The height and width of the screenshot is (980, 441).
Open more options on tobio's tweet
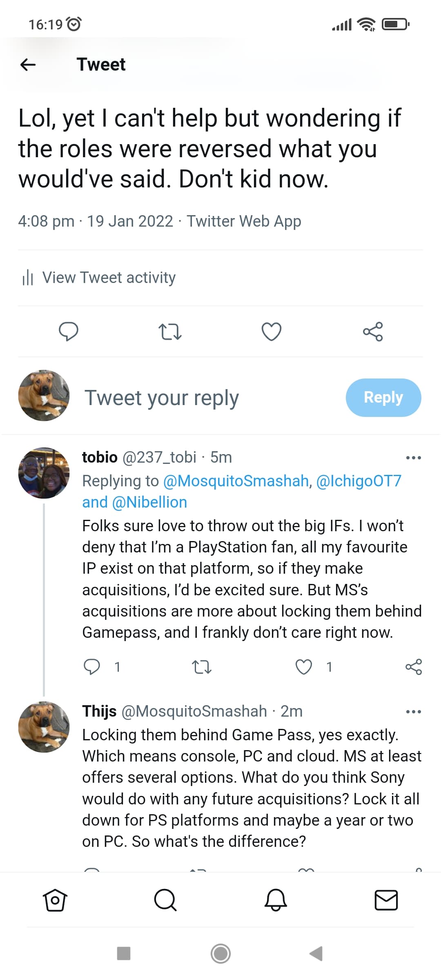[x=413, y=458]
